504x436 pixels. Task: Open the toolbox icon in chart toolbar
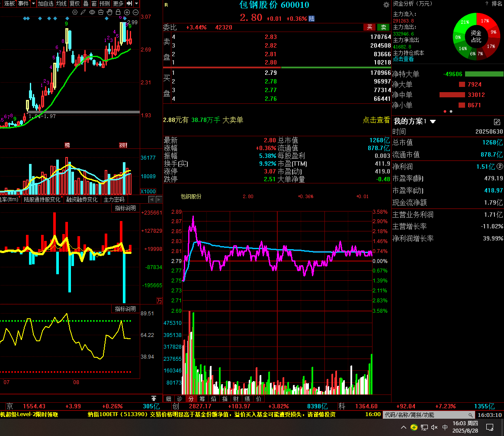[x=101, y=12]
